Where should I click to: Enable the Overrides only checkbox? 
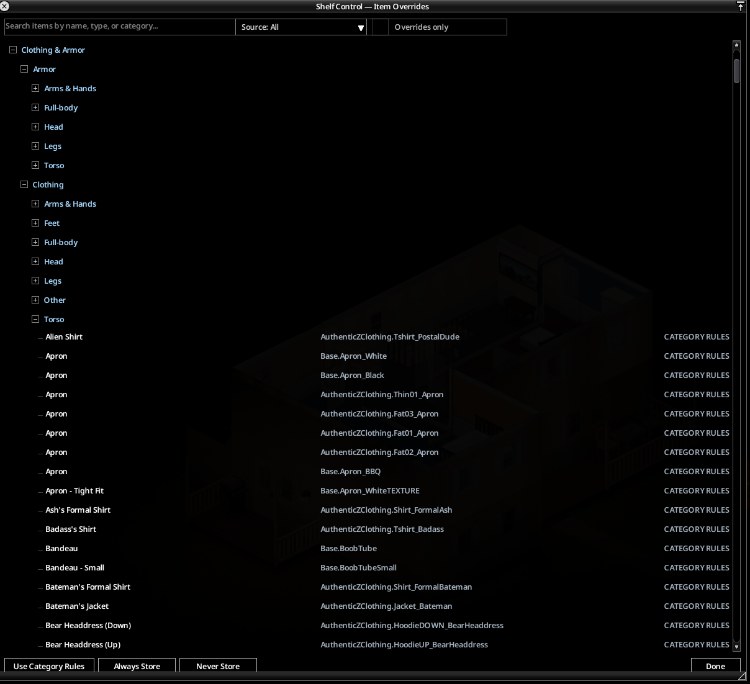pos(380,27)
